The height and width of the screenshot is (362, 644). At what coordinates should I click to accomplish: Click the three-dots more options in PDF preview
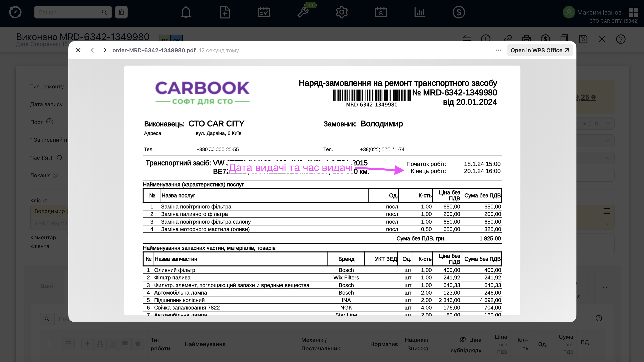tap(498, 50)
